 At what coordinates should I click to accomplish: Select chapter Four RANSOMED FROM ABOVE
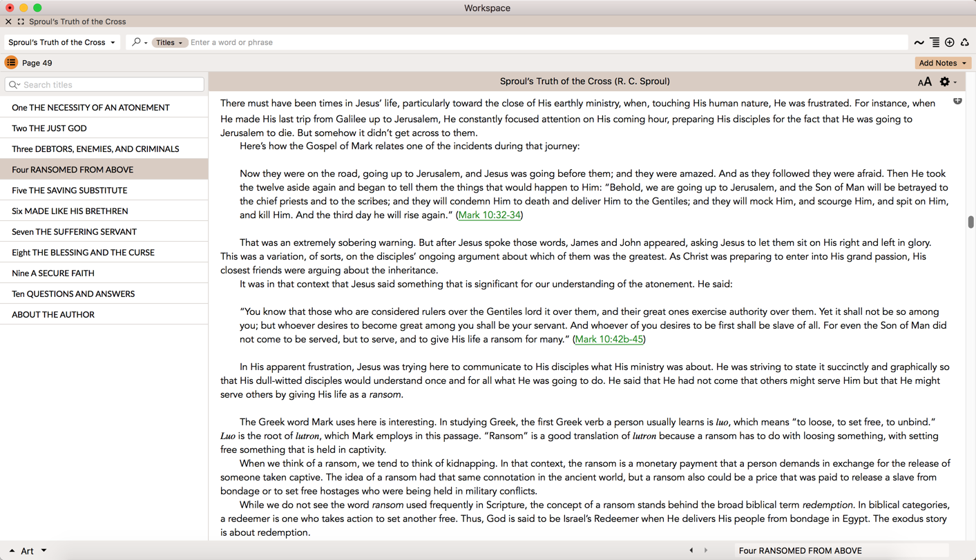[x=104, y=169]
